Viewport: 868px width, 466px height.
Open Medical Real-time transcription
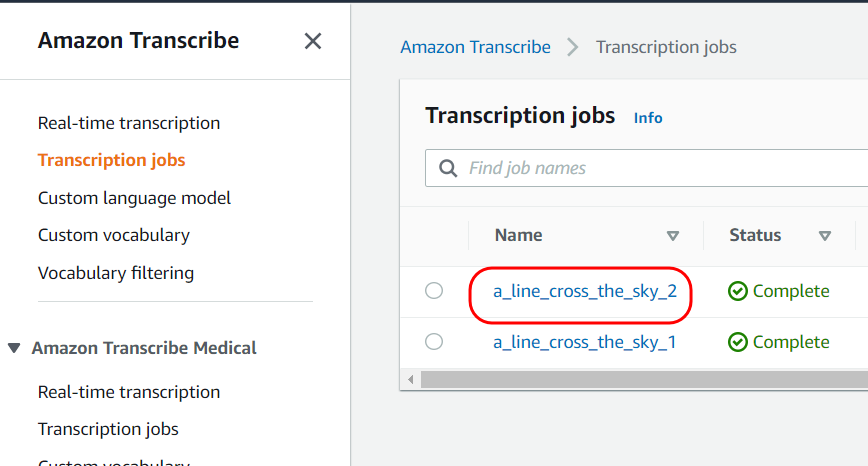point(129,392)
